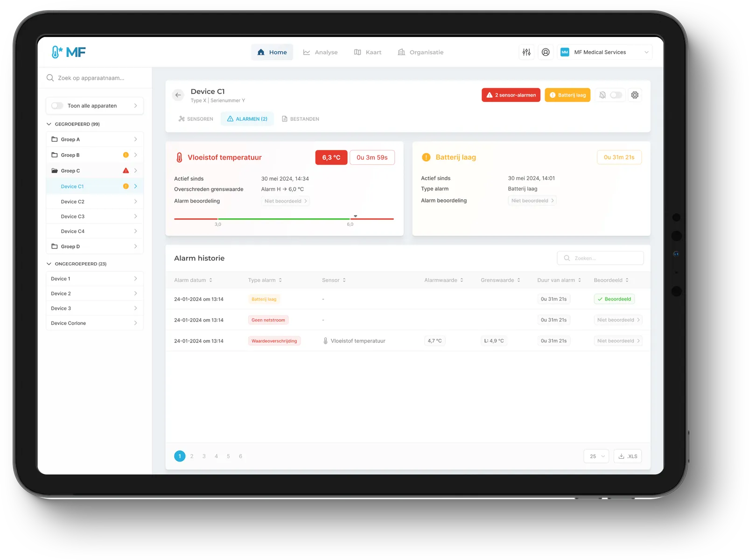Click the orange Batterij laag header button
The image size is (749, 560).
click(567, 95)
